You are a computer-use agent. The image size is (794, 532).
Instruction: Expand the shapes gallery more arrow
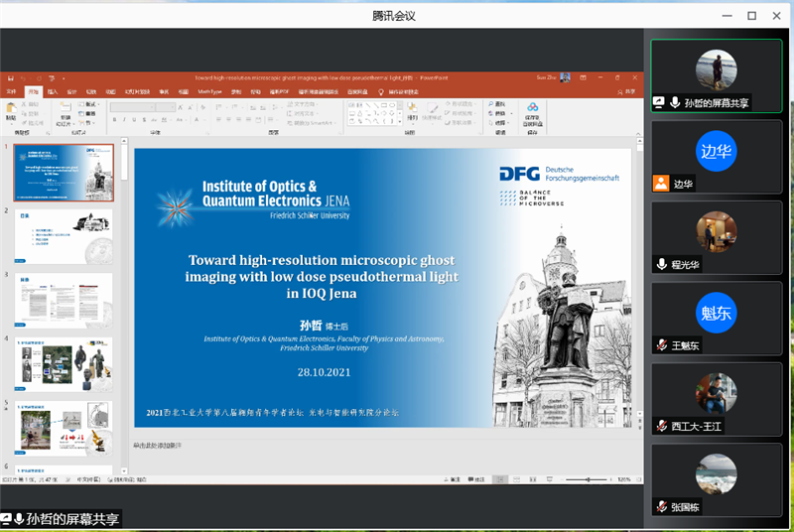[x=400, y=121]
